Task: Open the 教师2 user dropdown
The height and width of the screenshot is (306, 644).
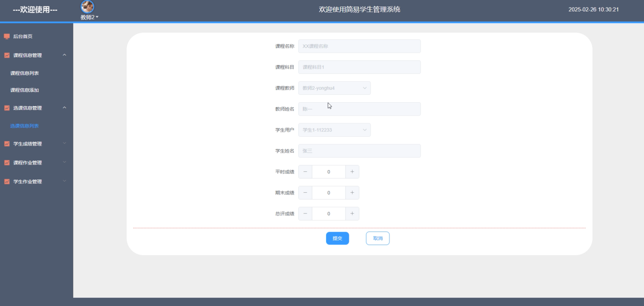Action: point(89,17)
